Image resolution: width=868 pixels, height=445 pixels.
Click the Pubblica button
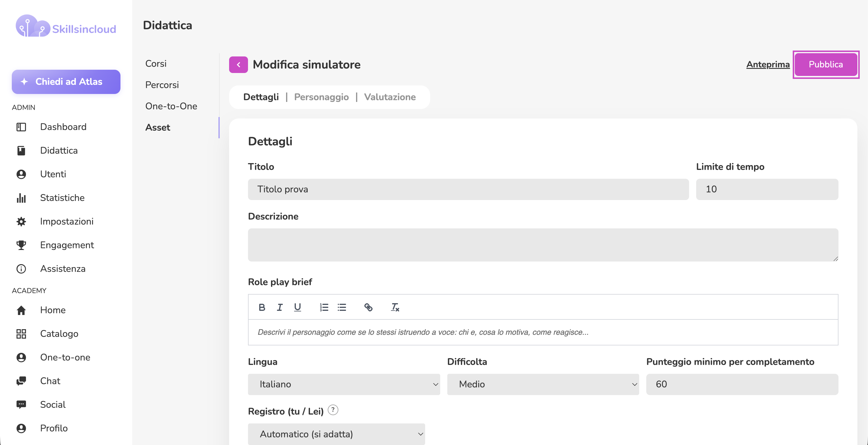[825, 64]
